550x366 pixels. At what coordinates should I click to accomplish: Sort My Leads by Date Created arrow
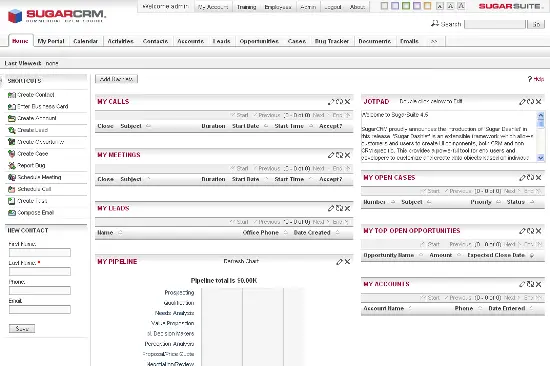tap(337, 233)
